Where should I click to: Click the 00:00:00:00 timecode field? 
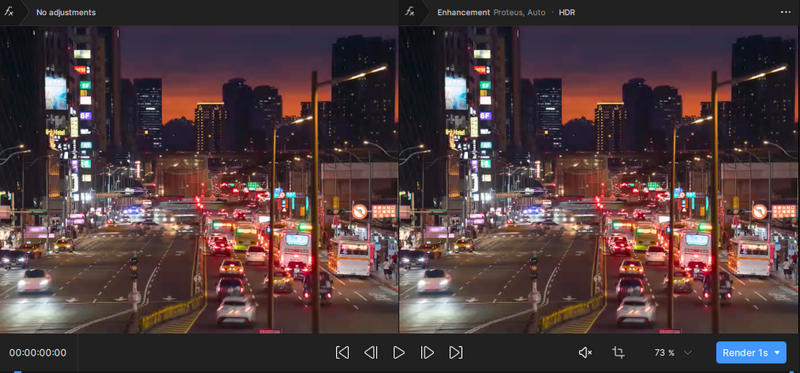tap(38, 353)
